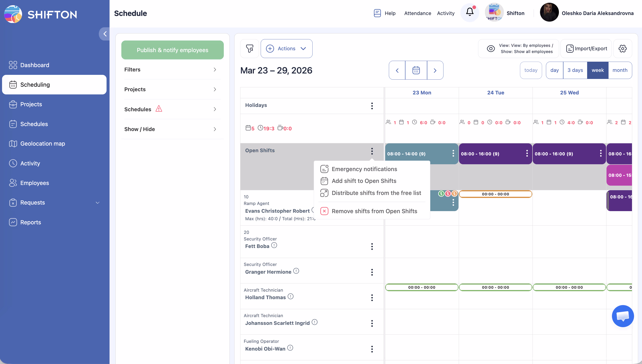This screenshot has width=642, height=364.
Task: Switch schedule to day view
Action: click(x=554, y=70)
